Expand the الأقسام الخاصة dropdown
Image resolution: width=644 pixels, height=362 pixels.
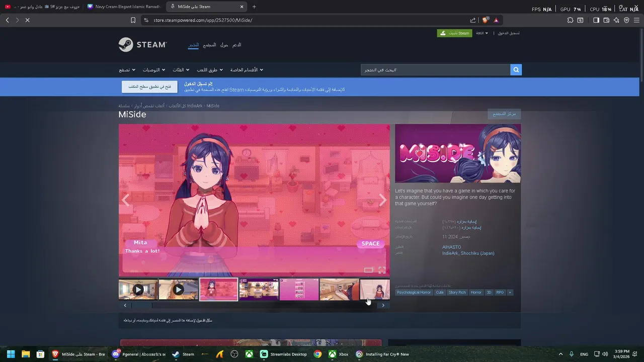point(247,70)
